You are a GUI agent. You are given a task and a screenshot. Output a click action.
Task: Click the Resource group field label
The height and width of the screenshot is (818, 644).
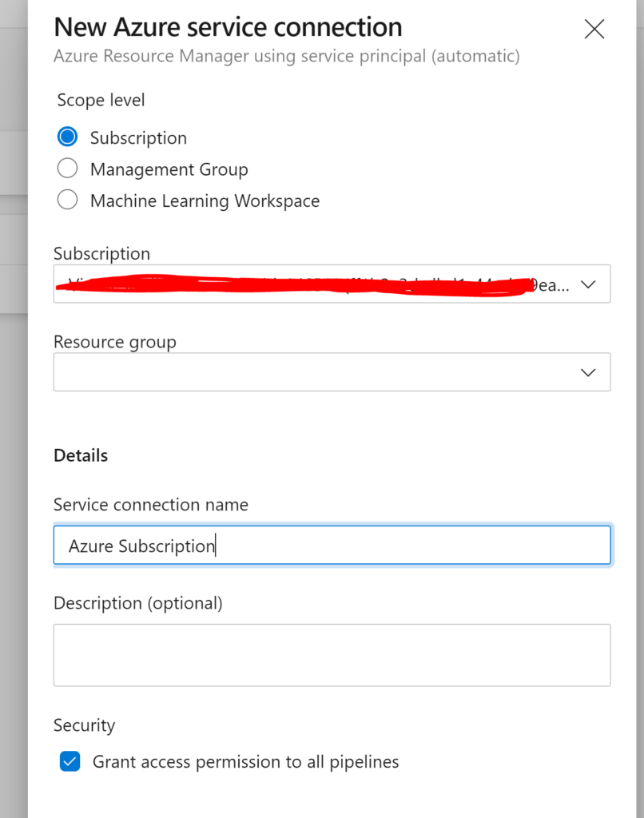(115, 342)
